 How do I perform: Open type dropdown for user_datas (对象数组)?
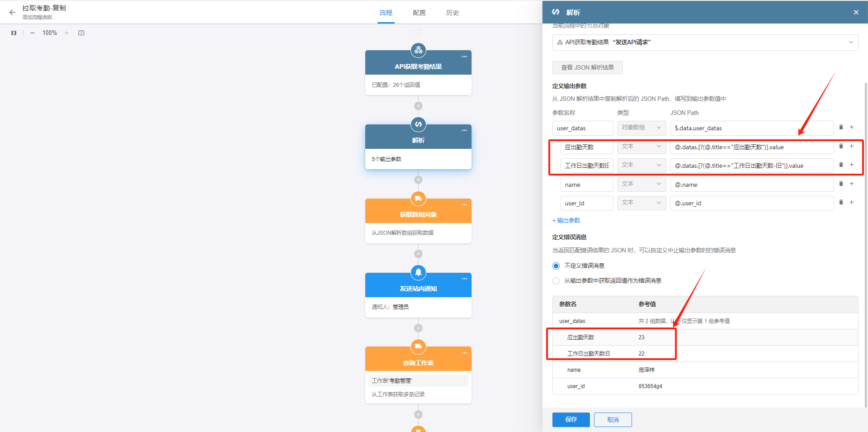click(642, 128)
